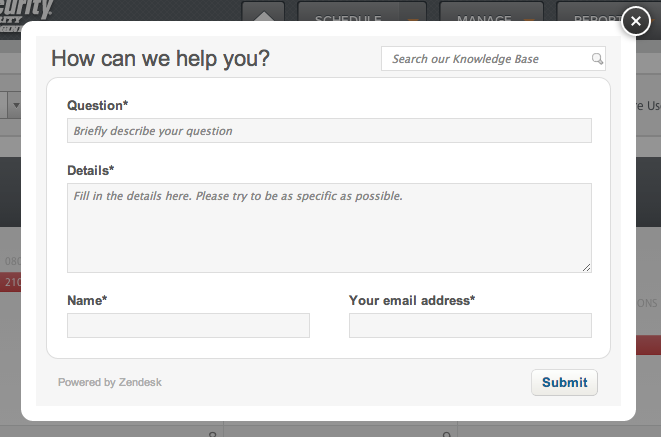The width and height of the screenshot is (661, 437).
Task: Submit the help request form
Action: coord(564,383)
